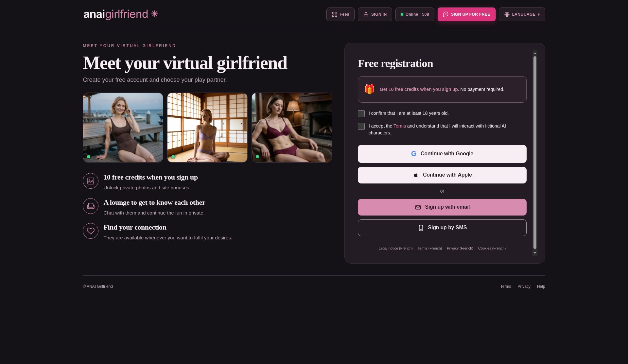Continue with Apple

442,175
